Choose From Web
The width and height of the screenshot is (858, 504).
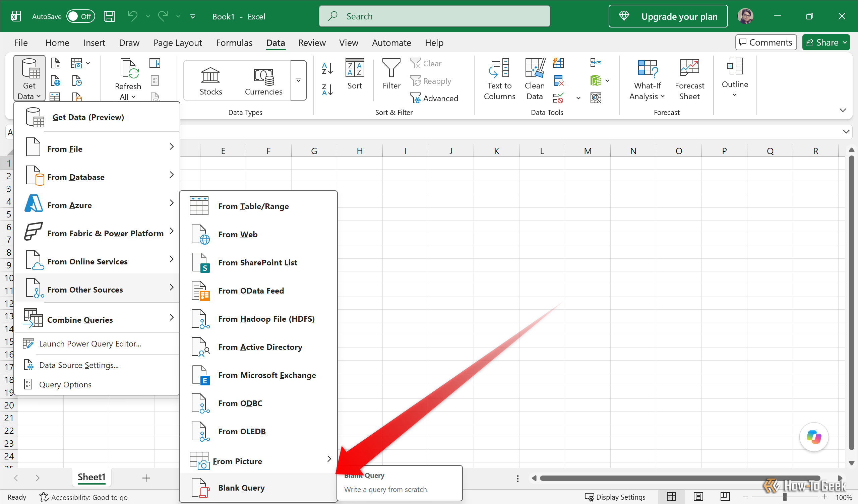(x=258, y=235)
